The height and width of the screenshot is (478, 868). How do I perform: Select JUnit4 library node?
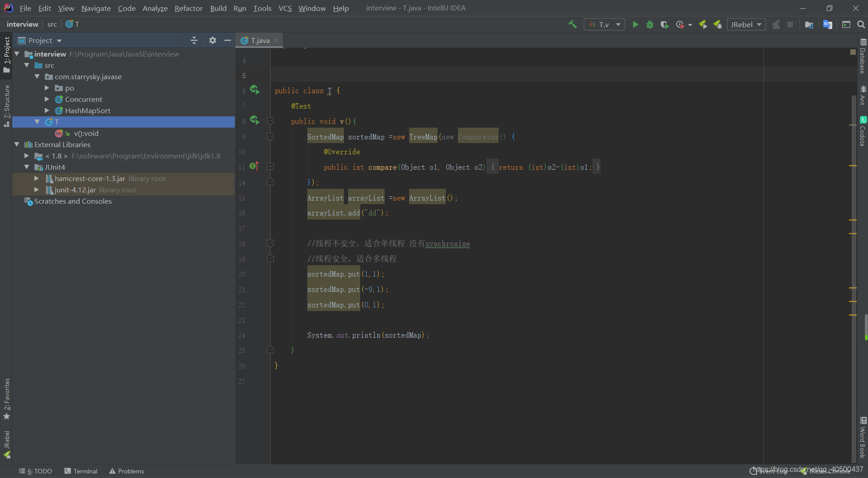55,167
